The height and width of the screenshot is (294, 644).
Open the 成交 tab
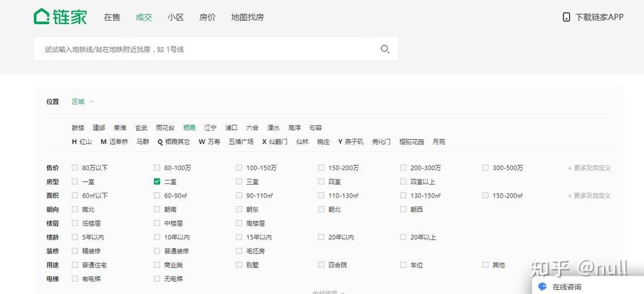[x=144, y=17]
